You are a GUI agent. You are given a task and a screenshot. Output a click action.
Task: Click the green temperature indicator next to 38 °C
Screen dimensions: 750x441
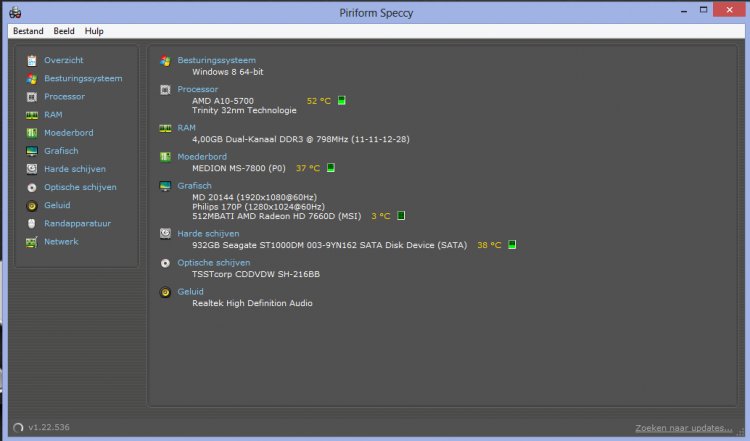(x=512, y=244)
